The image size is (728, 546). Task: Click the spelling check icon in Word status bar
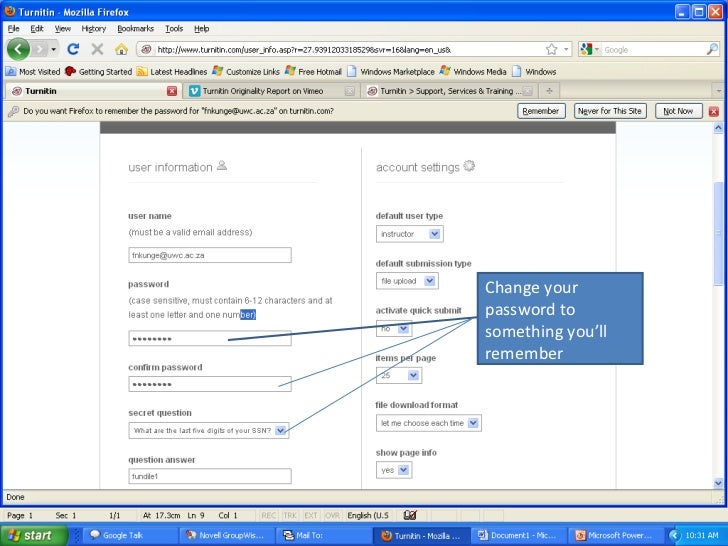click(410, 515)
